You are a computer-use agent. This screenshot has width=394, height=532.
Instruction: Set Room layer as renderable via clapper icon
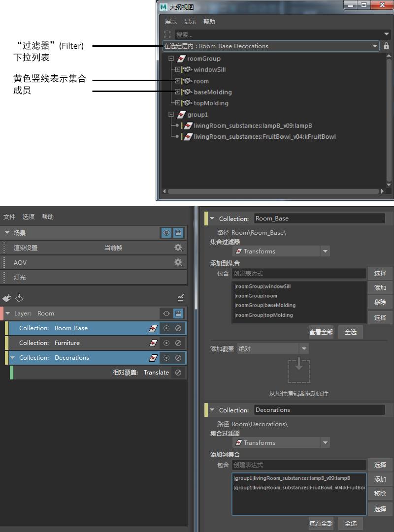[x=178, y=313]
